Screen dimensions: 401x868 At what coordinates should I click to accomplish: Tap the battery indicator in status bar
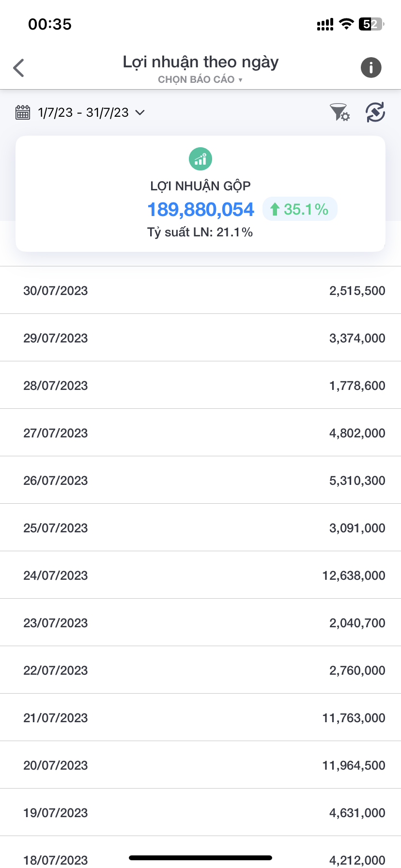371,24
